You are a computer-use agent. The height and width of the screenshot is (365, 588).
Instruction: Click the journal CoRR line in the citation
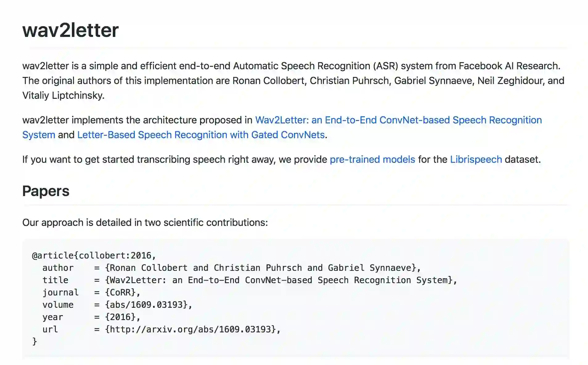click(91, 292)
